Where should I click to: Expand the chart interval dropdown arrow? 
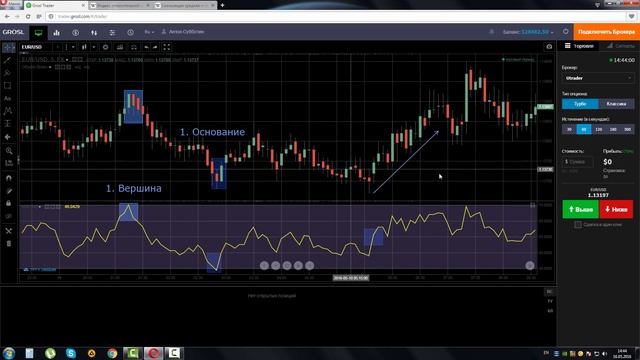click(73, 47)
